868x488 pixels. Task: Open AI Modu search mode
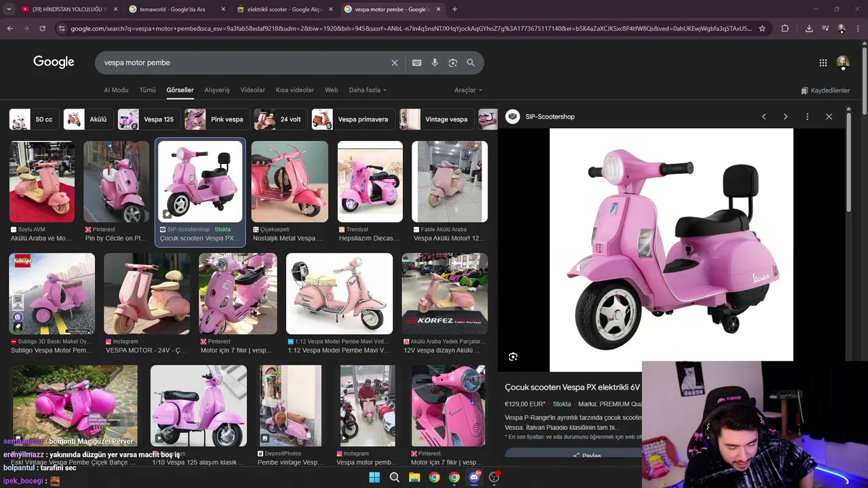point(116,90)
